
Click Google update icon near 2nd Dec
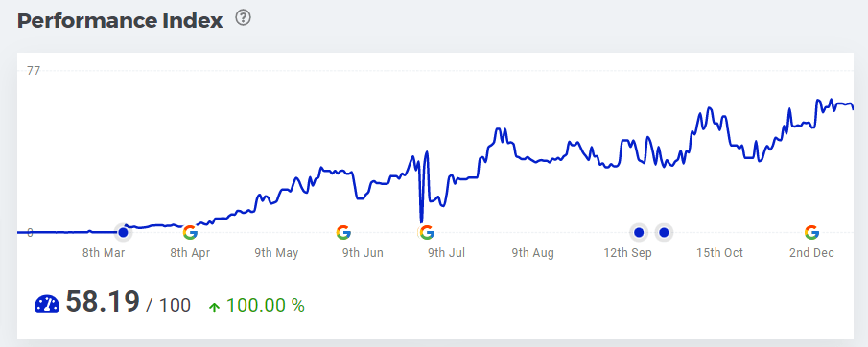point(811,232)
